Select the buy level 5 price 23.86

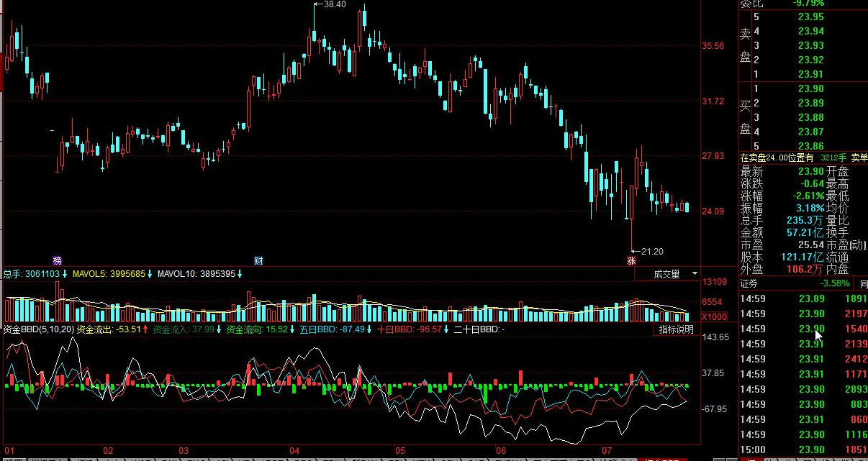[x=810, y=147]
